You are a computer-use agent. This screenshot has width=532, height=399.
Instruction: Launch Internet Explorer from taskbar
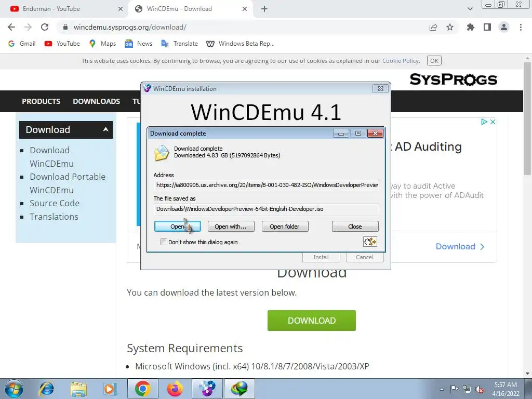(x=46, y=389)
